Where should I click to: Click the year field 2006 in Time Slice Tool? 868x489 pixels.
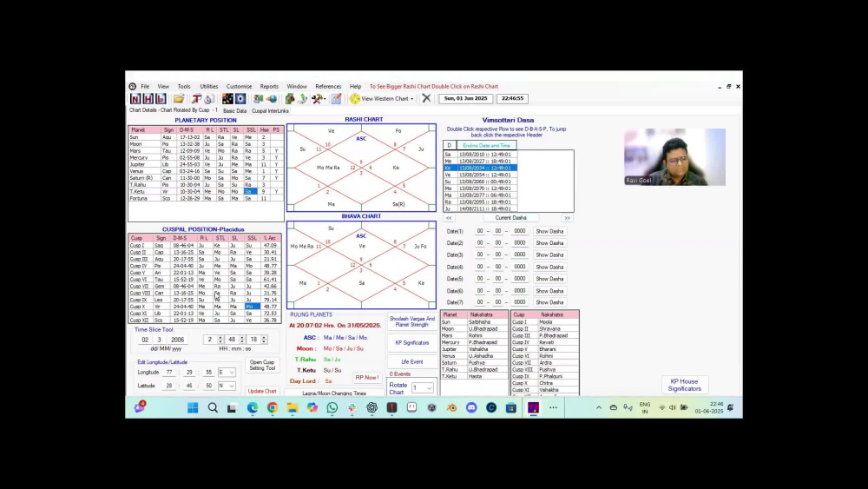pyautogui.click(x=178, y=340)
